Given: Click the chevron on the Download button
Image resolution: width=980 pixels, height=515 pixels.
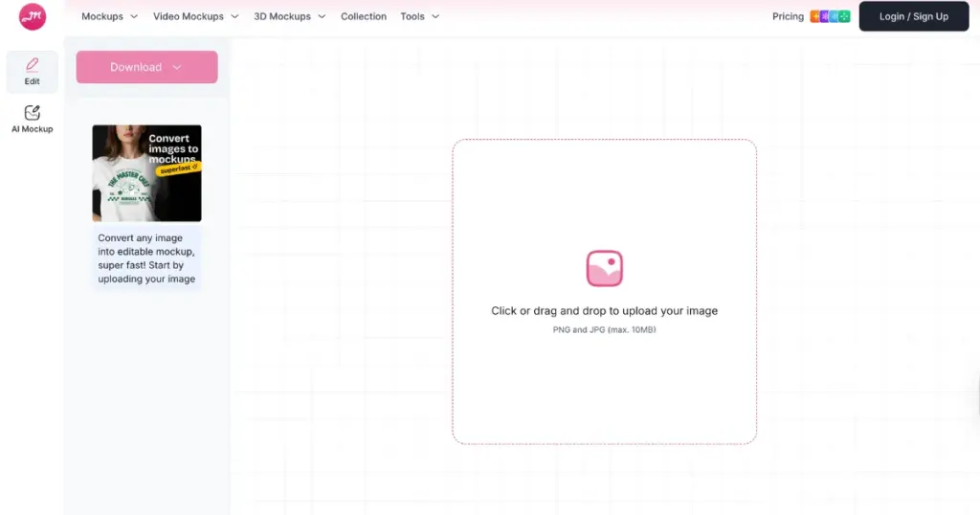Looking at the screenshot, I should coord(177,67).
